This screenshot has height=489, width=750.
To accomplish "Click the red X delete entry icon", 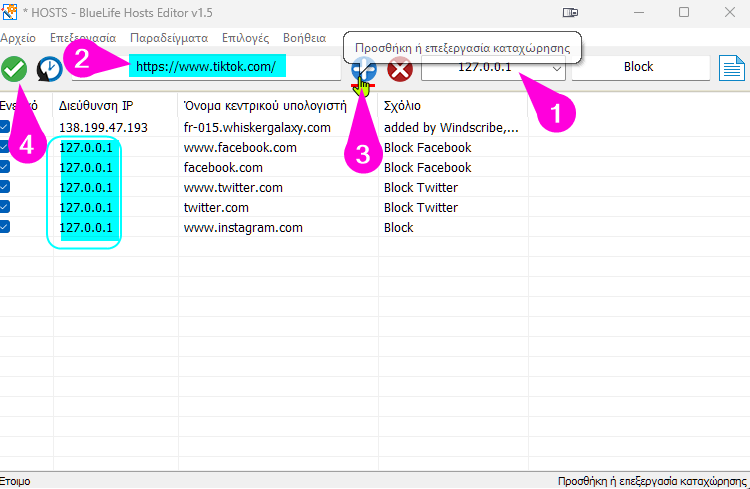I will click(x=400, y=69).
